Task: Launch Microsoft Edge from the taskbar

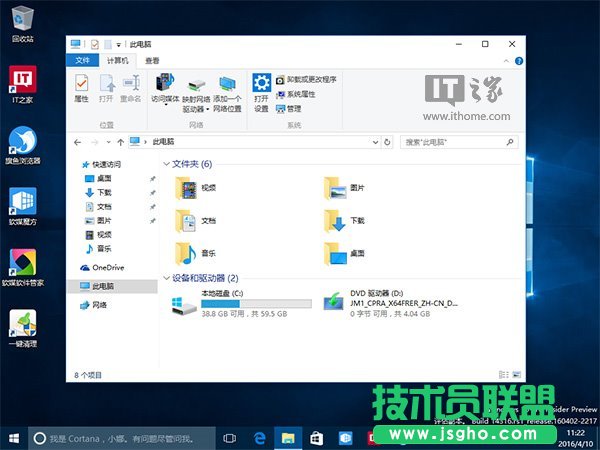Action: coord(259,438)
